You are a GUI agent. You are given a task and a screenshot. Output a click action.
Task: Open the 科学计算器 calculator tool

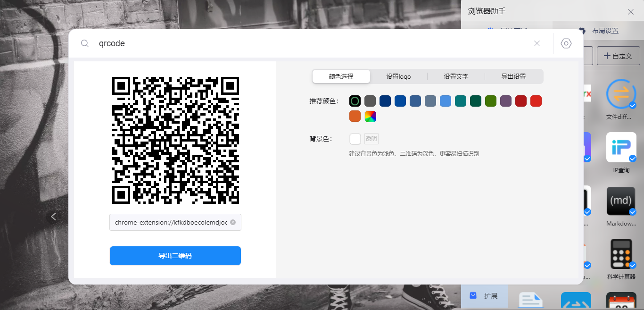(621, 253)
